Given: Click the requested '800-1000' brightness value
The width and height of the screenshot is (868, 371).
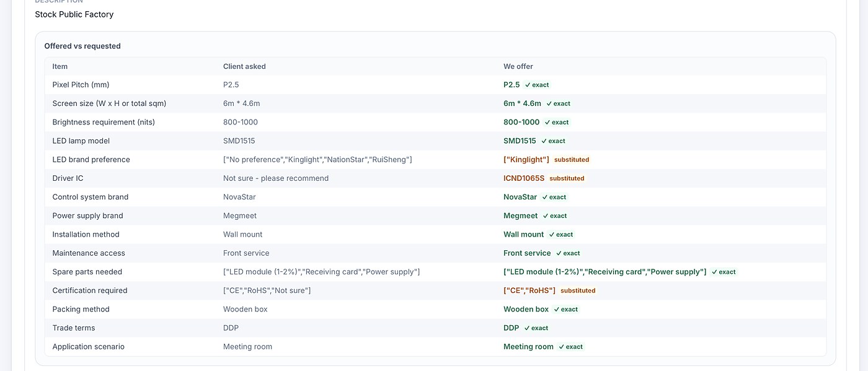Looking at the screenshot, I should click(x=241, y=122).
